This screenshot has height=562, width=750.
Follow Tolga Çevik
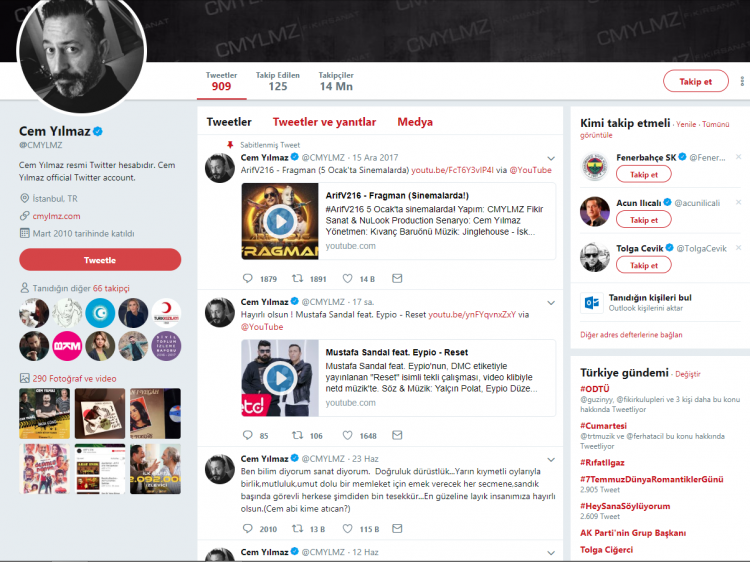point(643,265)
